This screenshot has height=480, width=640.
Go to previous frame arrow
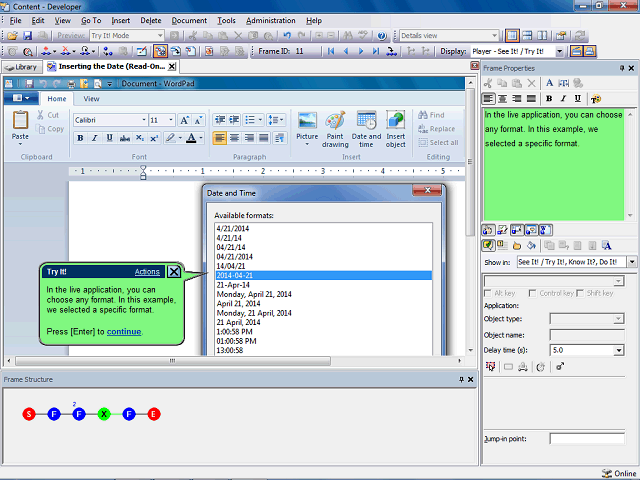tap(346, 51)
